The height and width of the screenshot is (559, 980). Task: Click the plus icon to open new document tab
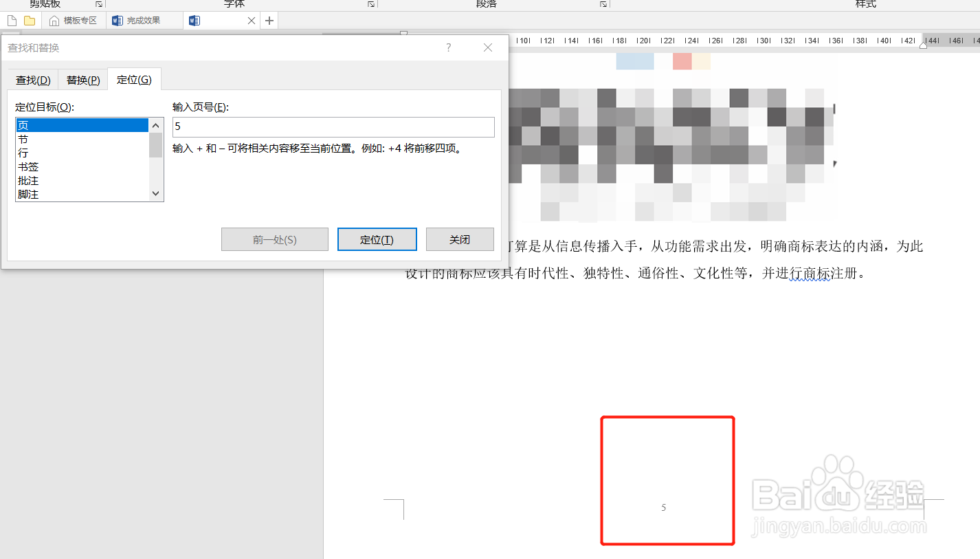(269, 20)
